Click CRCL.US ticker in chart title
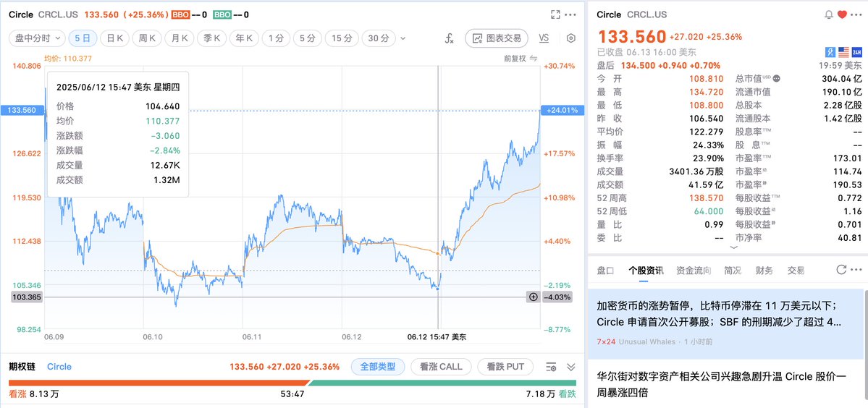The height and width of the screenshot is (408, 868). point(58,15)
